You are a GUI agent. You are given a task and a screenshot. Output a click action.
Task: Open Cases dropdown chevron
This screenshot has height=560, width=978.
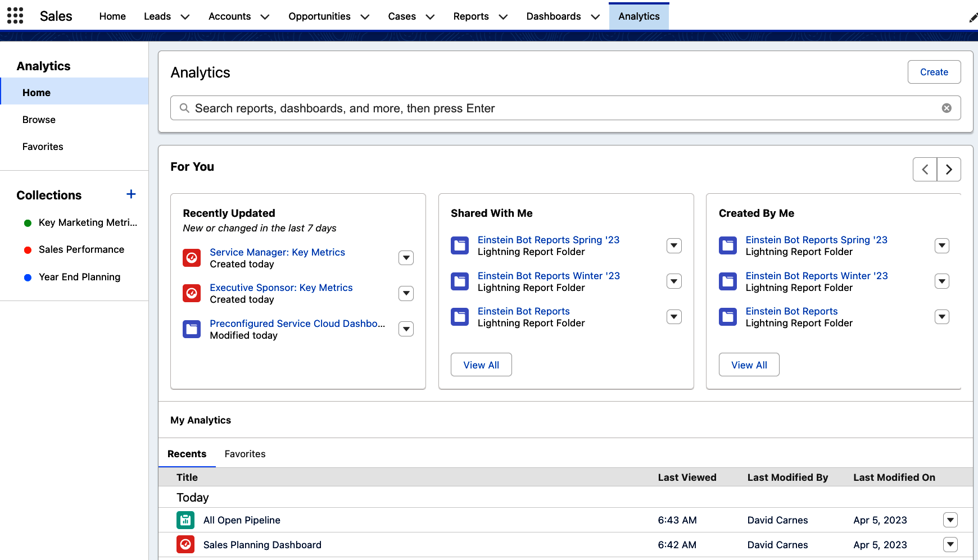pyautogui.click(x=430, y=17)
